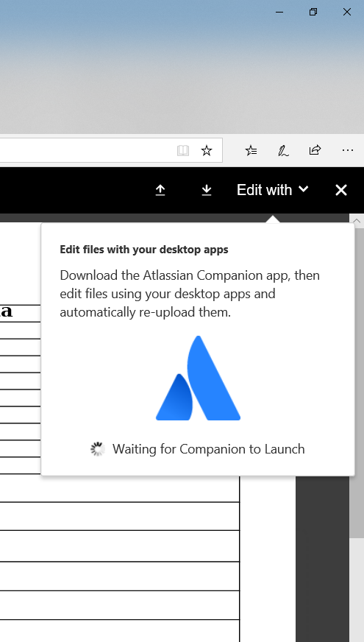
Task: Click 'Edit files with your desktop apps' heading
Action: 144,250
